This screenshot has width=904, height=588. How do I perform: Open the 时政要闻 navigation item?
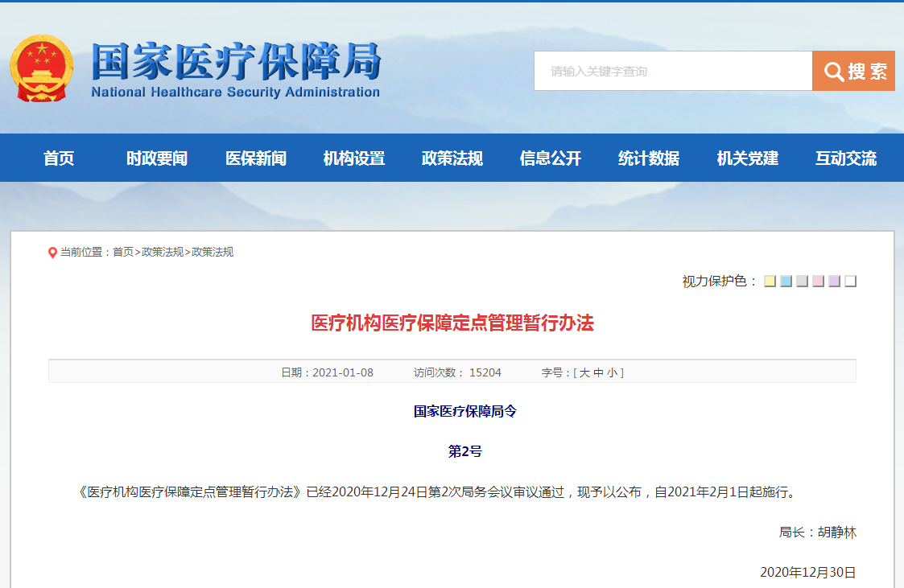click(157, 158)
